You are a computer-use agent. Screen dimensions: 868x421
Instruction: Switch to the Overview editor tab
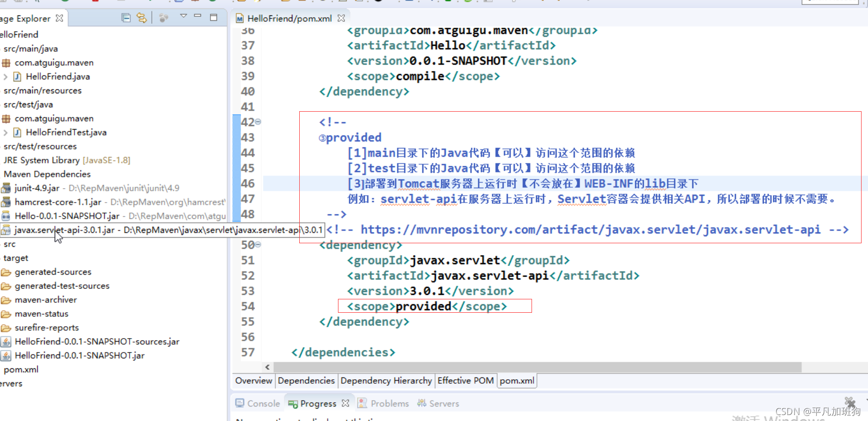point(254,380)
